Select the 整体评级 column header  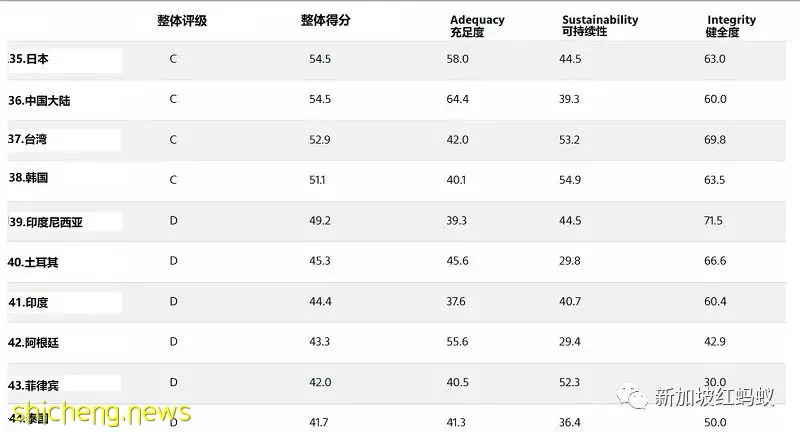point(182,21)
